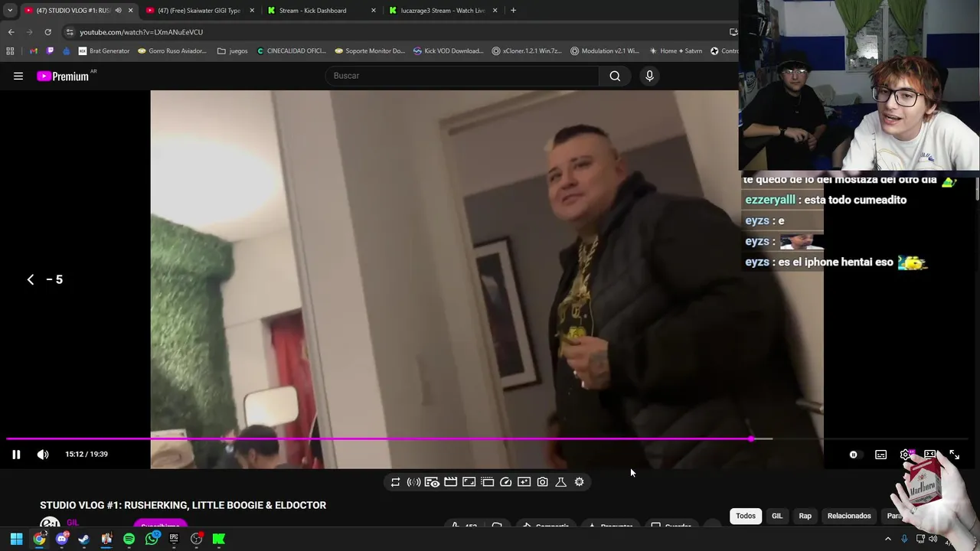The width and height of the screenshot is (980, 551).
Task: Open Kick app from the taskbar
Action: click(x=219, y=540)
